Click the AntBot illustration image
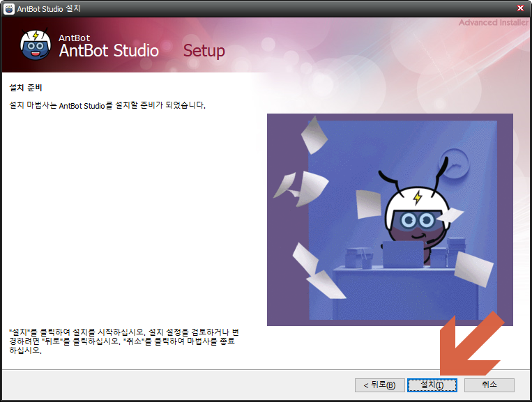This screenshot has height=402, width=532. pyautogui.click(x=390, y=219)
